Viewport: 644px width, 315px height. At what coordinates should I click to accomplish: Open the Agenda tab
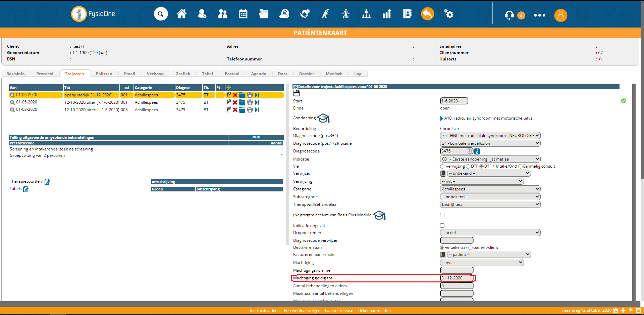point(258,74)
